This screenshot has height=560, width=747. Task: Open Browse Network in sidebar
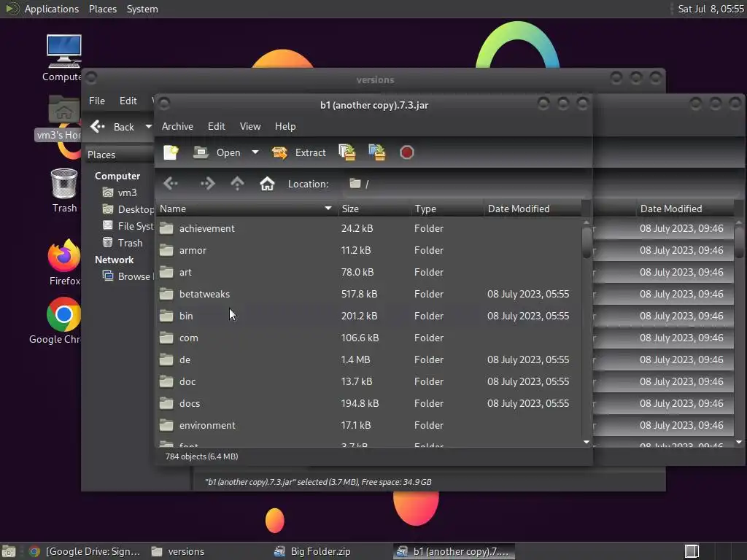click(127, 276)
